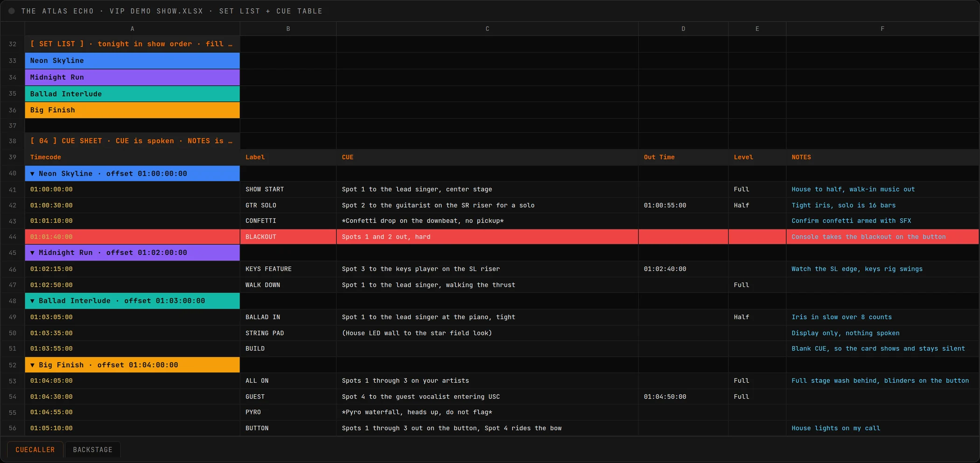Screen dimensions: 980x463
Task: Select the PYRO label cell
Action: (288, 412)
